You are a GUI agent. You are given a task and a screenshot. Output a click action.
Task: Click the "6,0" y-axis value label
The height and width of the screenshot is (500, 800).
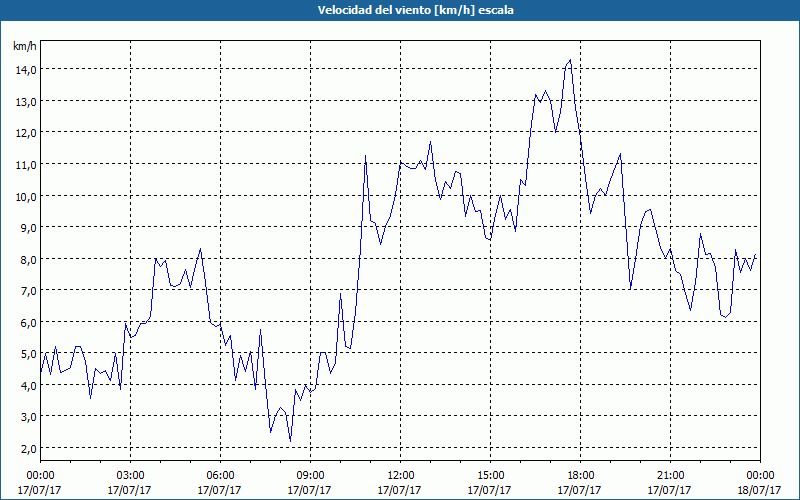click(x=28, y=322)
